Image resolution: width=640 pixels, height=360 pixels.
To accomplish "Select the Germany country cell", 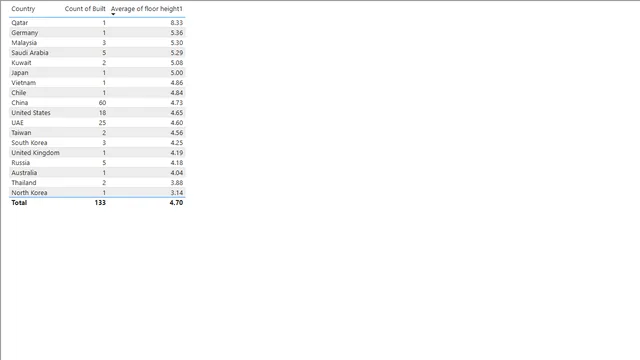I will click(24, 33).
